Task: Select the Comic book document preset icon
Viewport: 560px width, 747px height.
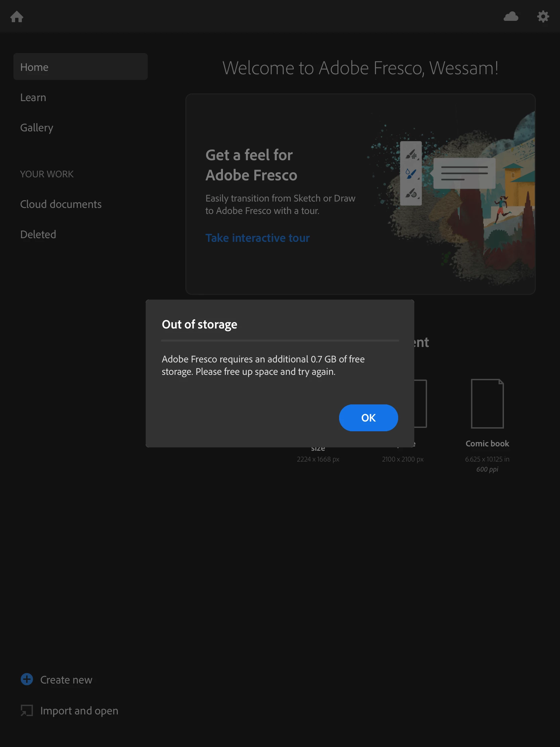Action: click(x=487, y=403)
